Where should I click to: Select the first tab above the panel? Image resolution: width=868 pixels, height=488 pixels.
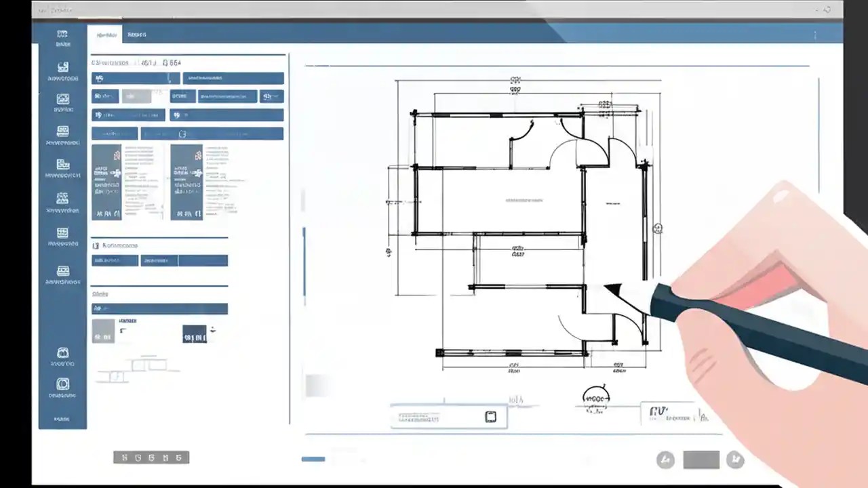106,35
